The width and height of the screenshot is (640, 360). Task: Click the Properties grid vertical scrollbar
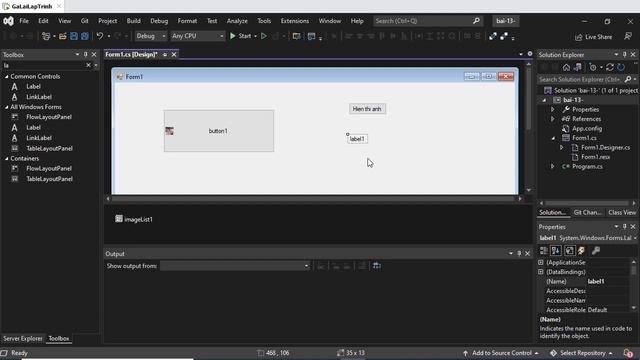click(x=634, y=286)
